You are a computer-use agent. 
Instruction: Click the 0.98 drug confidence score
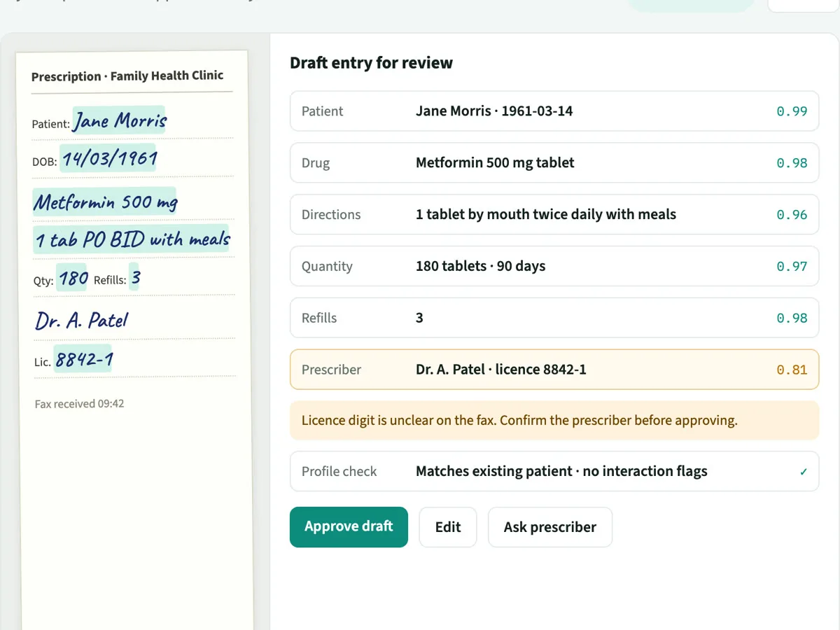pos(792,163)
